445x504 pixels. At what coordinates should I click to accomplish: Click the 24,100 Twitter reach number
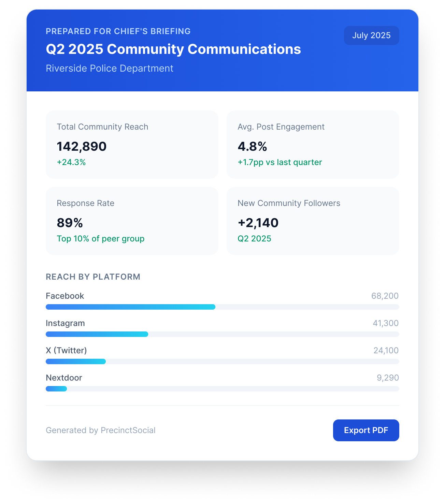coord(386,351)
